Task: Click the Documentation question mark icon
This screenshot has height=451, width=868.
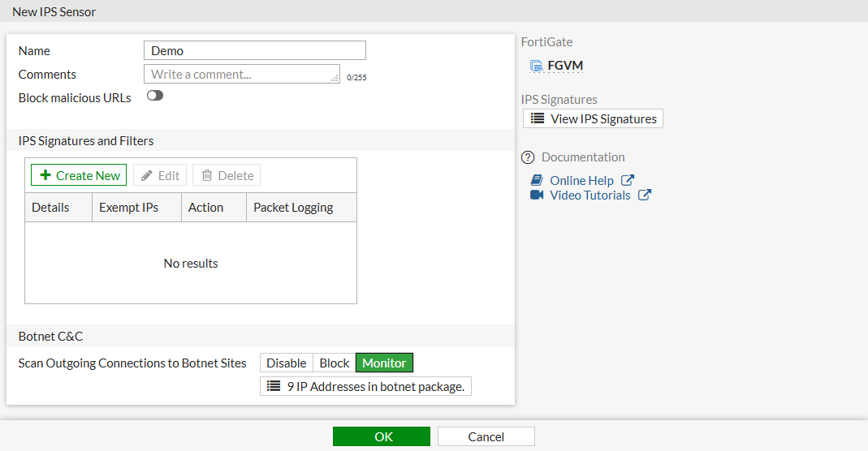Action: pos(528,157)
